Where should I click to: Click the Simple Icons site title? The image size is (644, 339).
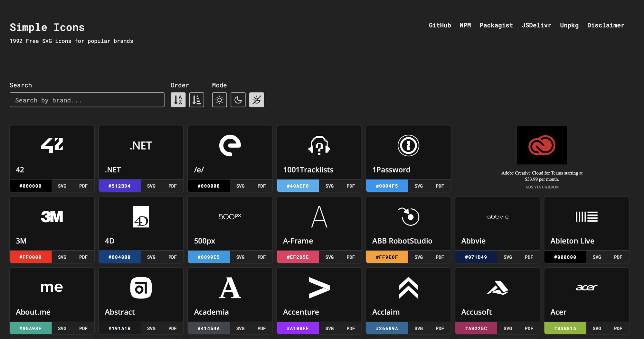pyautogui.click(x=47, y=27)
